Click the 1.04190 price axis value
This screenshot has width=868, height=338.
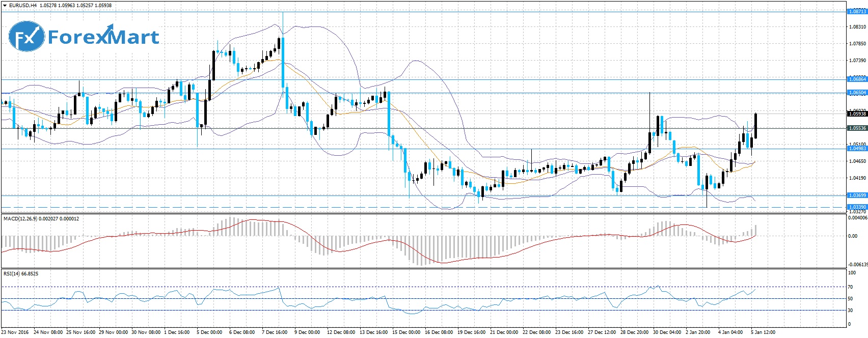tap(857, 178)
